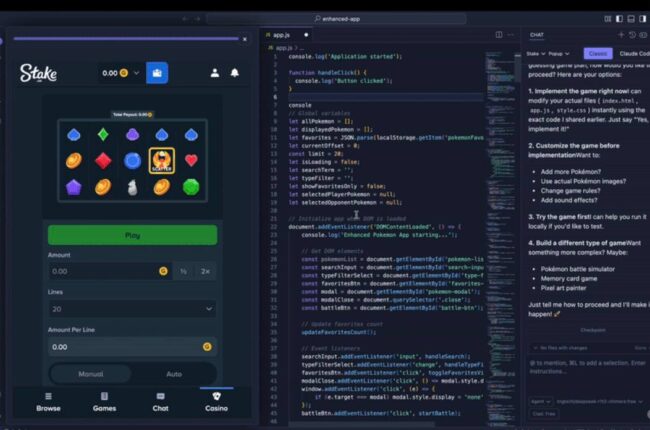Switch betting mode to Auto
Screen dimensions: 650x430
pos(174,374)
